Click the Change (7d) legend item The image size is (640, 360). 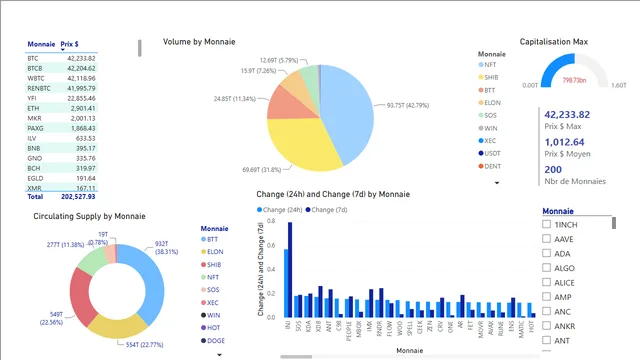click(326, 210)
